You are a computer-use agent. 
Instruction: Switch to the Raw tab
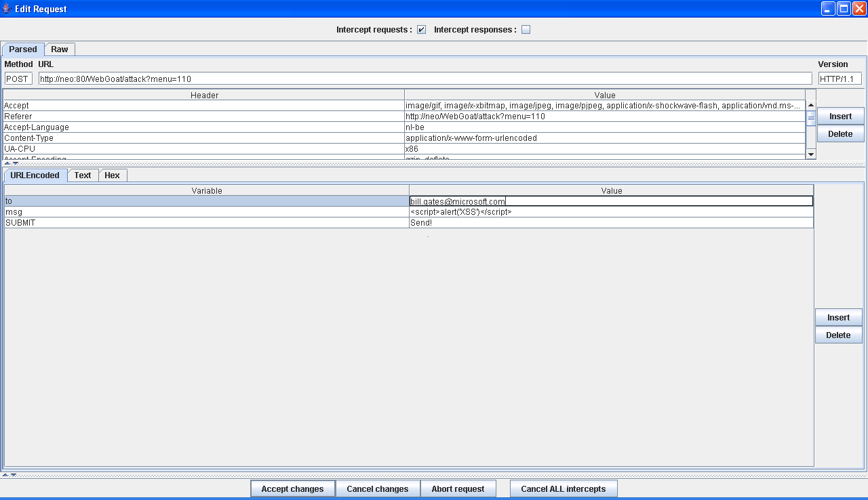pos(60,49)
